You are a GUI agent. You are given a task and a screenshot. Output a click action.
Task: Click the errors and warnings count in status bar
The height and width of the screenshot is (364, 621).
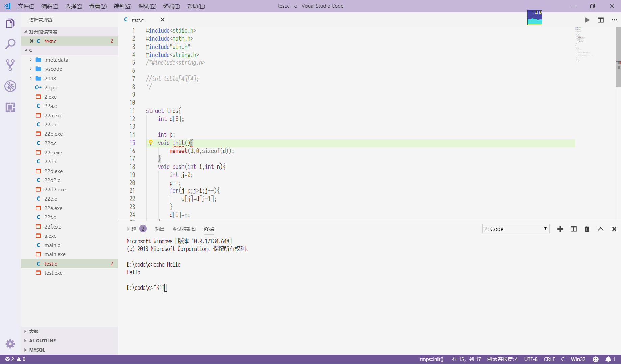click(x=16, y=359)
